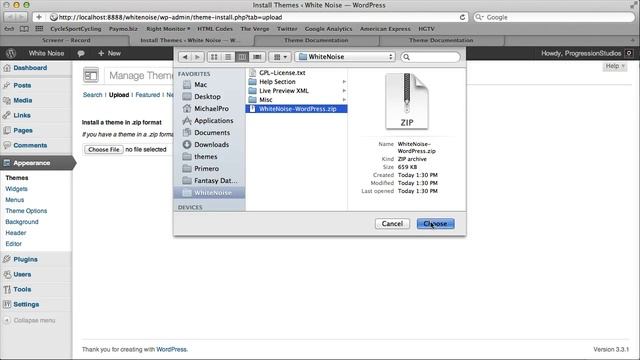Open Background submenu item
Viewport: 640px width, 360px height.
click(22, 222)
